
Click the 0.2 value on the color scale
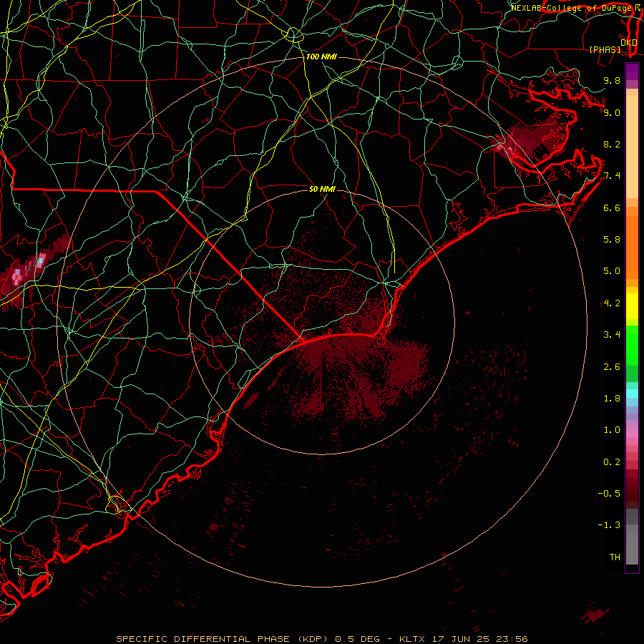pos(612,462)
